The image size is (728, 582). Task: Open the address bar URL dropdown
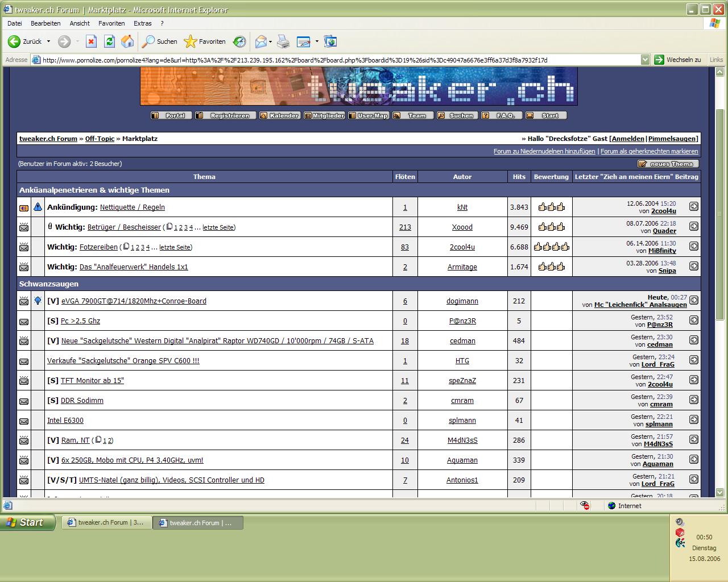click(645, 60)
